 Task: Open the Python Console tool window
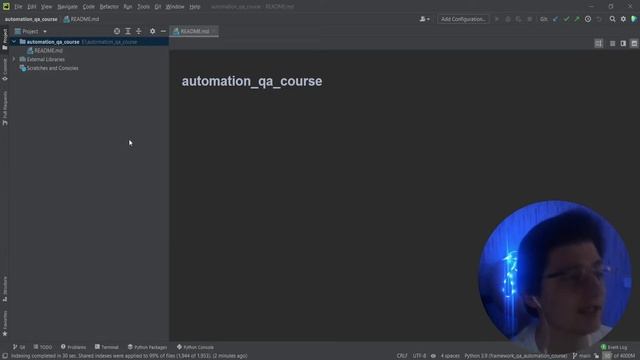tap(196, 347)
